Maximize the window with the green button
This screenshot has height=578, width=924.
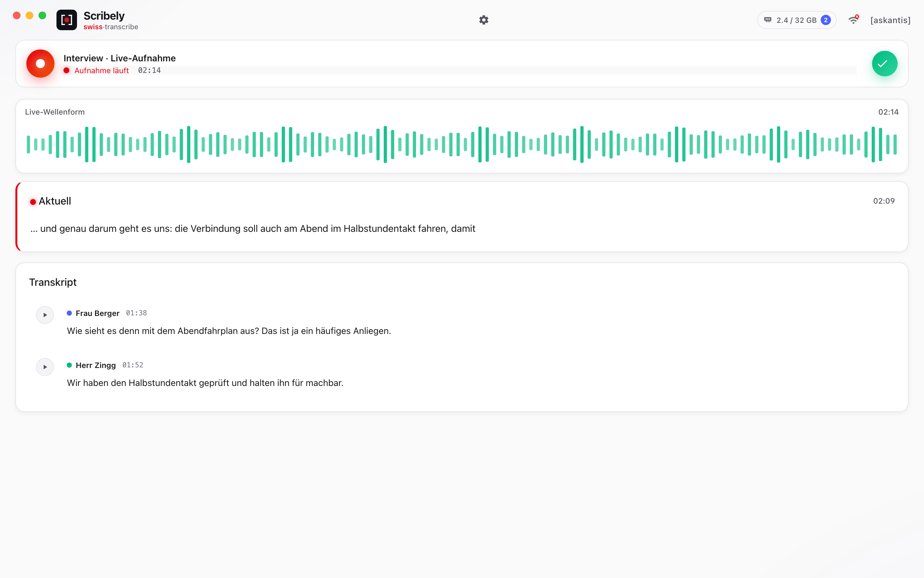pyautogui.click(x=42, y=15)
